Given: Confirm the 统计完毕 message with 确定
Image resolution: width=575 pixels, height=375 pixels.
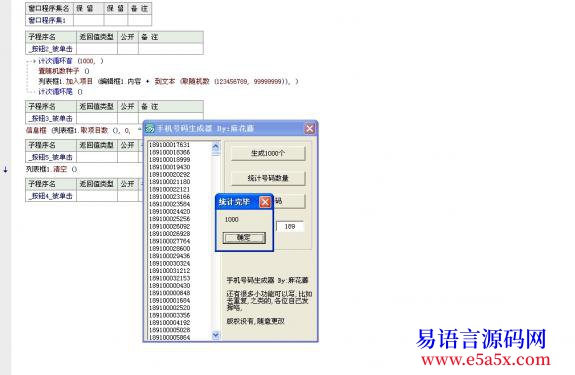Looking at the screenshot, I should 244,238.
